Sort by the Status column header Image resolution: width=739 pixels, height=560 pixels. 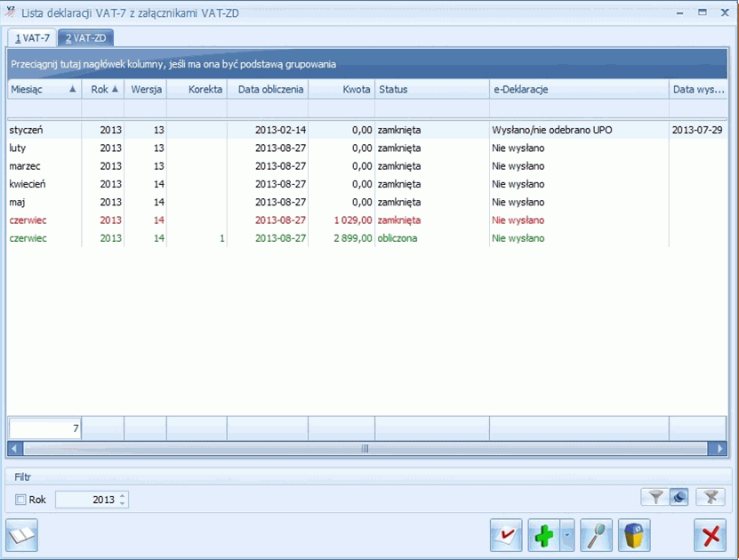tap(432, 89)
